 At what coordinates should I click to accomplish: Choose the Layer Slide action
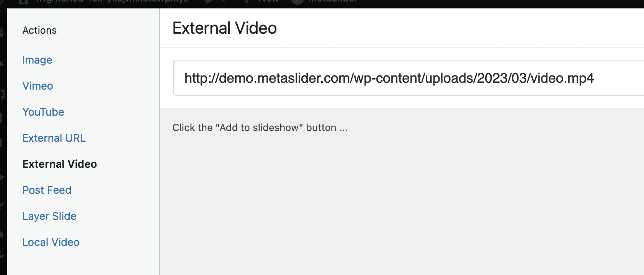click(49, 216)
